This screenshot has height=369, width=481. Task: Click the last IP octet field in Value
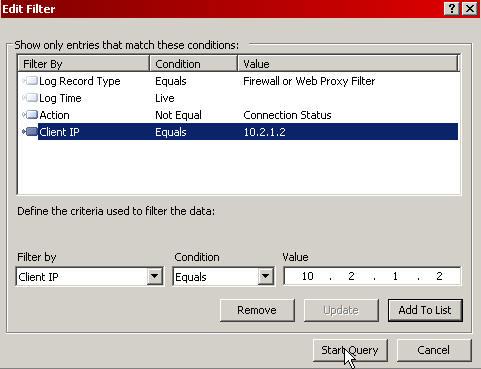tap(439, 276)
